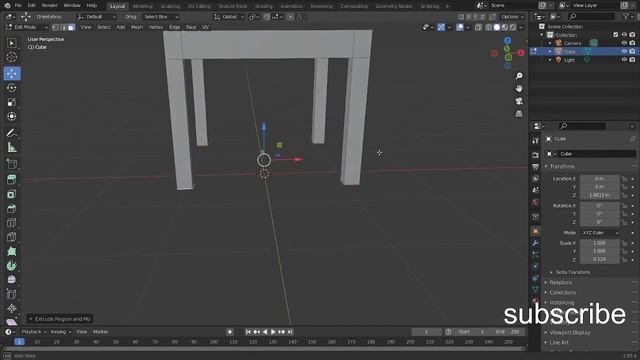This screenshot has width=640, height=360.
Task: Open the File menu
Action: (x=18, y=6)
